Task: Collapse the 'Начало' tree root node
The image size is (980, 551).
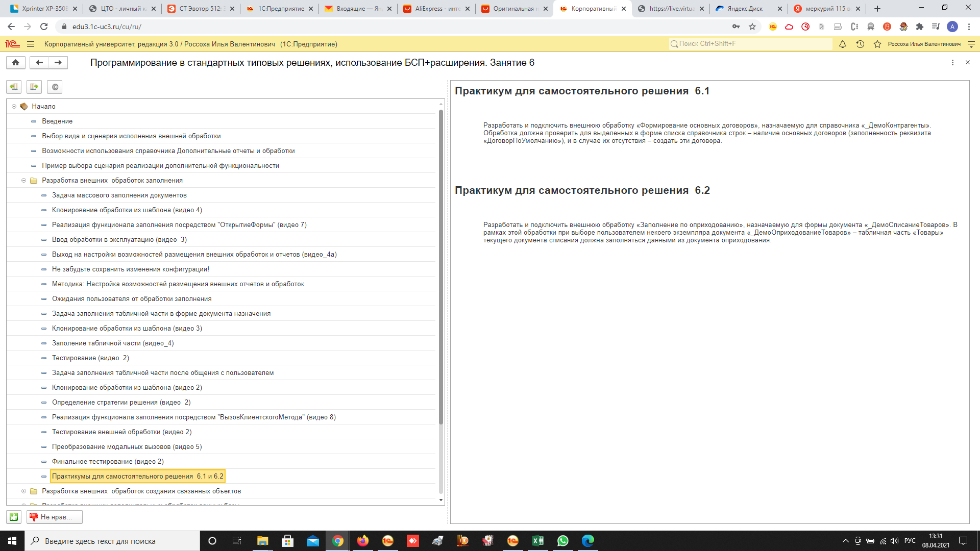Action: [x=14, y=107]
